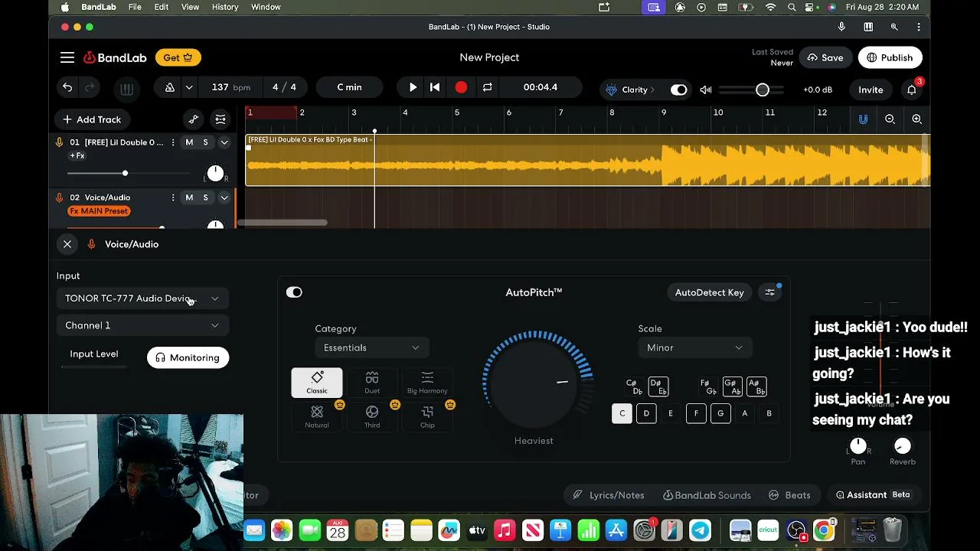The image size is (980, 551).
Task: Toggle loop cycle mode
Action: pyautogui.click(x=487, y=87)
